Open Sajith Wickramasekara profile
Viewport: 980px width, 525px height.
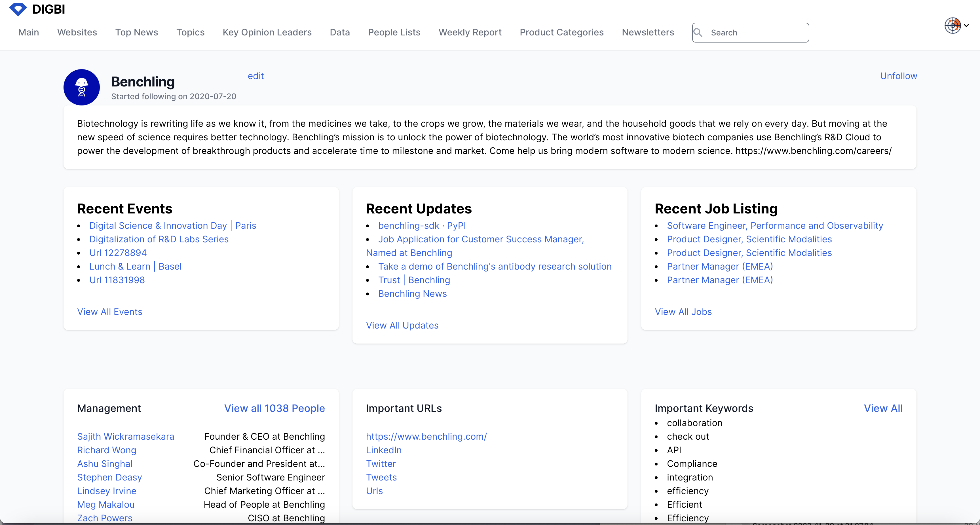click(x=126, y=437)
